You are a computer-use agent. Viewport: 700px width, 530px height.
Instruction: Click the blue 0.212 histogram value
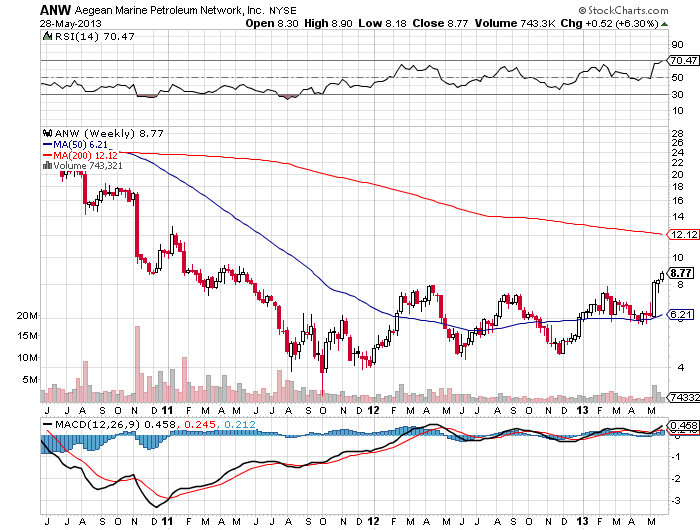pyautogui.click(x=240, y=425)
